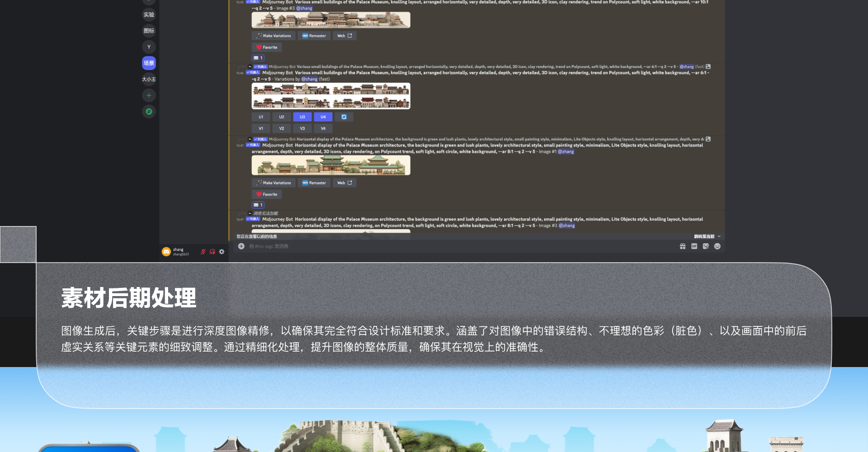Open the sticker picker icon

[706, 246]
